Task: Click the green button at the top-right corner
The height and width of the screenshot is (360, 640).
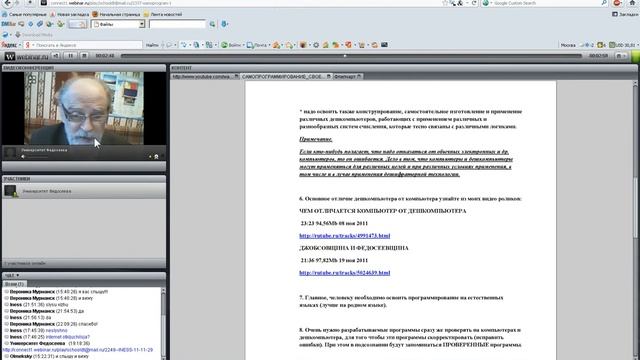Action: coord(635,56)
